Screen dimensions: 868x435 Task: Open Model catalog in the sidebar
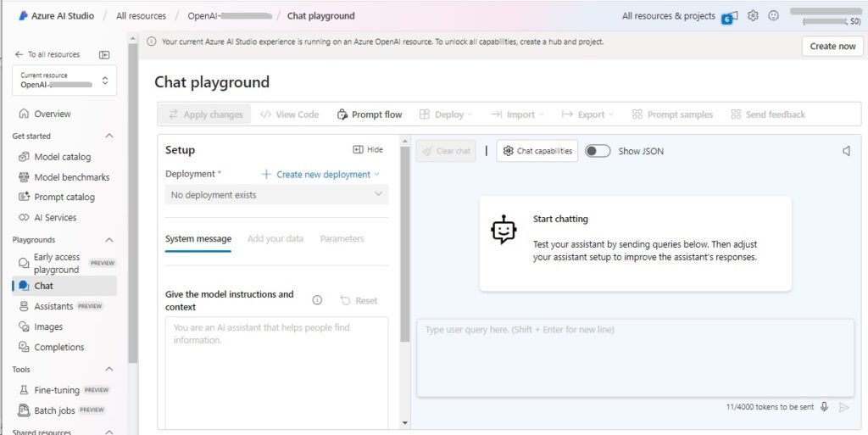64,157
